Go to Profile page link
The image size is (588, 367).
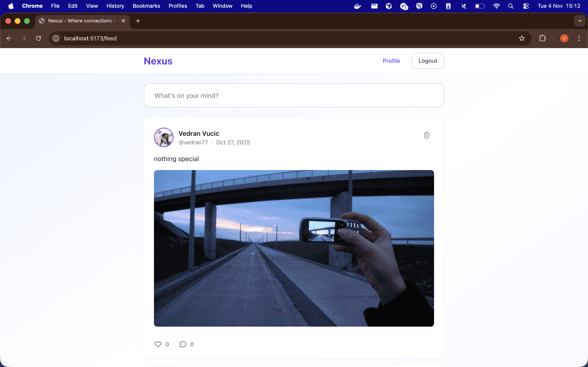391,61
